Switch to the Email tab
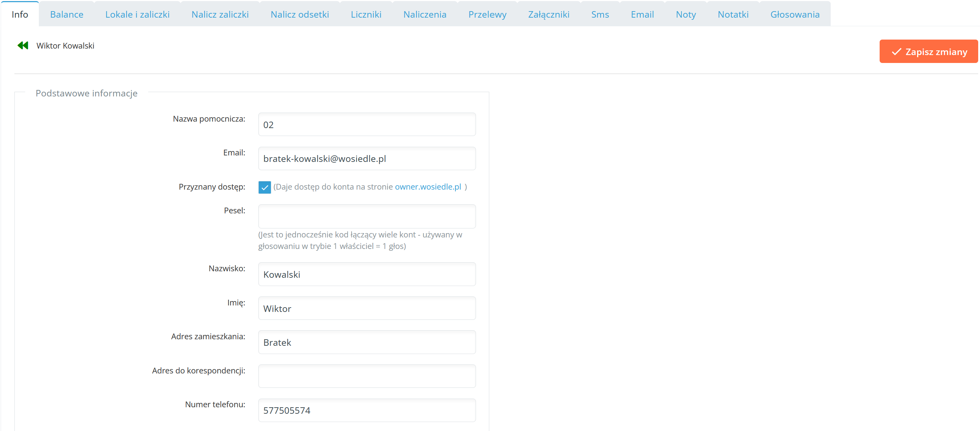The image size is (980, 431). pos(642,14)
